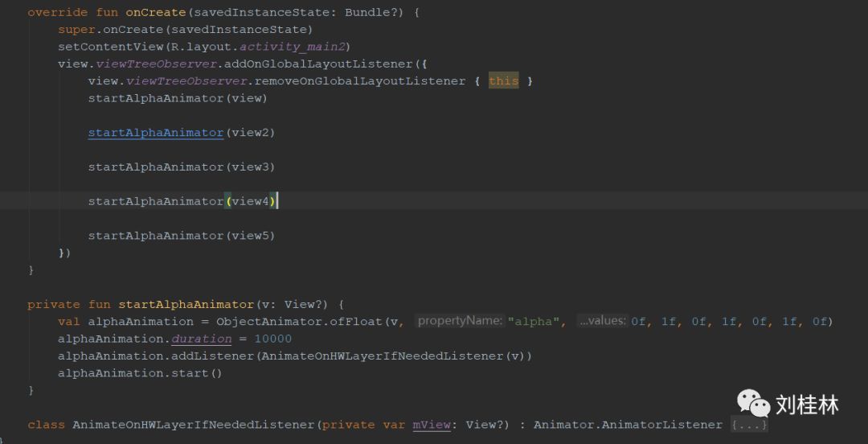Expand the folded {...} class body
The height and width of the screenshot is (444, 868).
749,425
